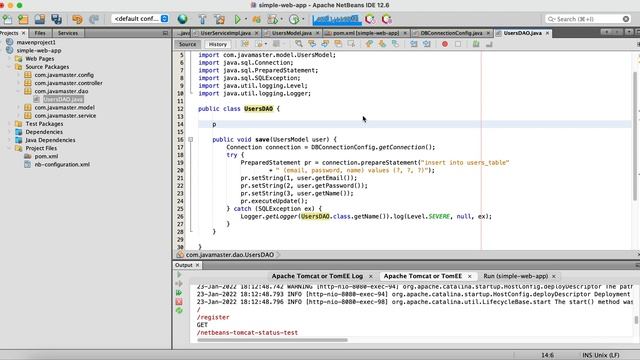Image resolution: width=640 pixels, height=360 pixels.
Task: Click the Profile Project icon
Action: pos(294,19)
